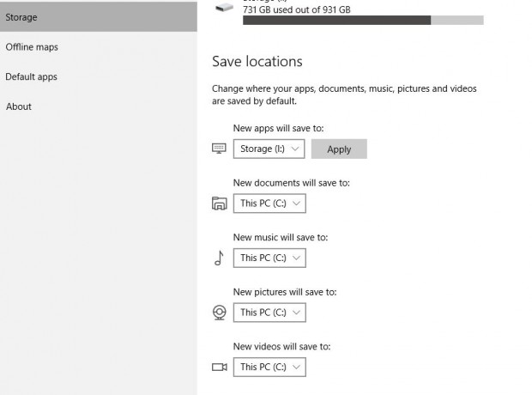This screenshot has width=532, height=395.
Task: Click the Apply button
Action: click(x=339, y=149)
